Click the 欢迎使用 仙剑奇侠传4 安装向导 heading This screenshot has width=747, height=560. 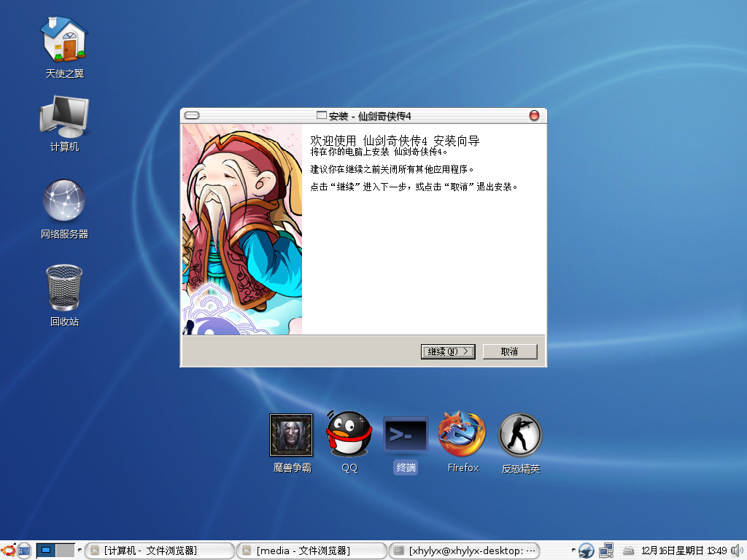click(395, 141)
